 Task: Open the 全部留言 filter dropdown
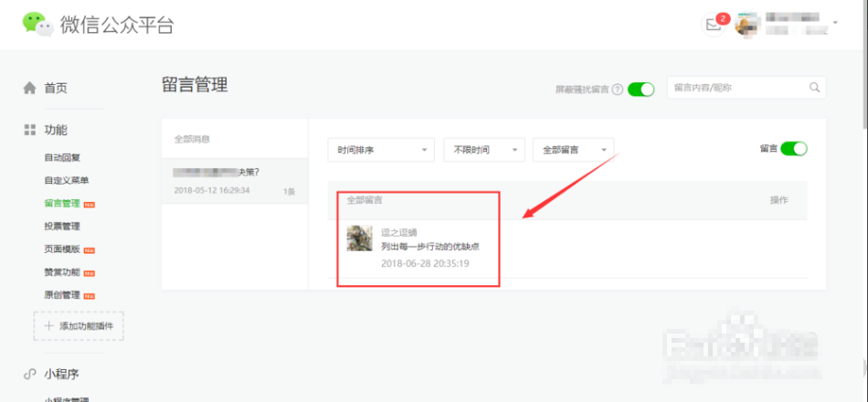574,150
